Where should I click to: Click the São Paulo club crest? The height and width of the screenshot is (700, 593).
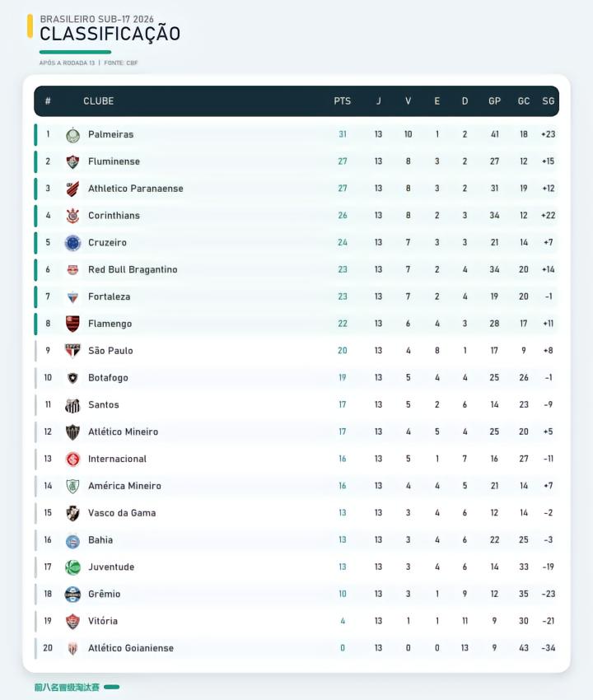click(72, 351)
